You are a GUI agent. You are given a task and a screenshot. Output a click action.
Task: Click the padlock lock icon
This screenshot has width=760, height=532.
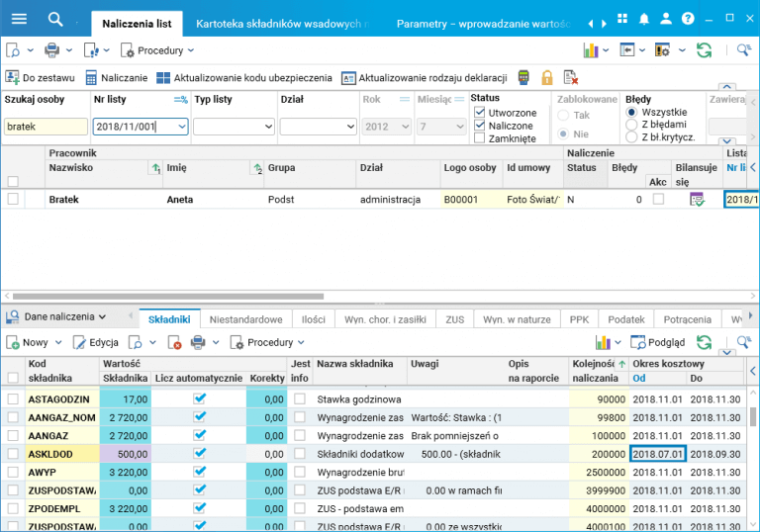(546, 77)
